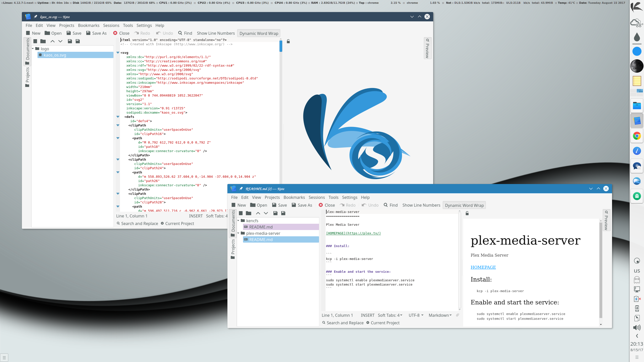The image size is (644, 362).
Task: Toggle the lock icon in Markdown preview
Action: [467, 213]
